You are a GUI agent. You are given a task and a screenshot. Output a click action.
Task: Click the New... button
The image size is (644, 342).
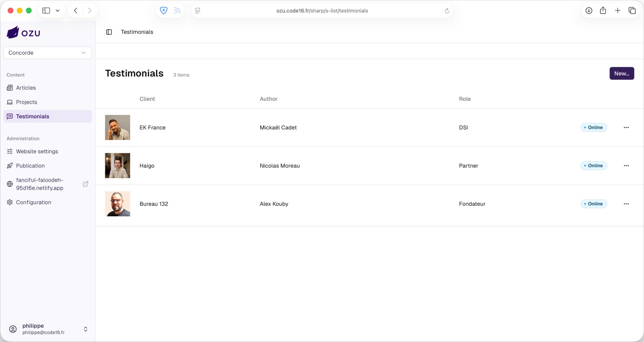[621, 73]
